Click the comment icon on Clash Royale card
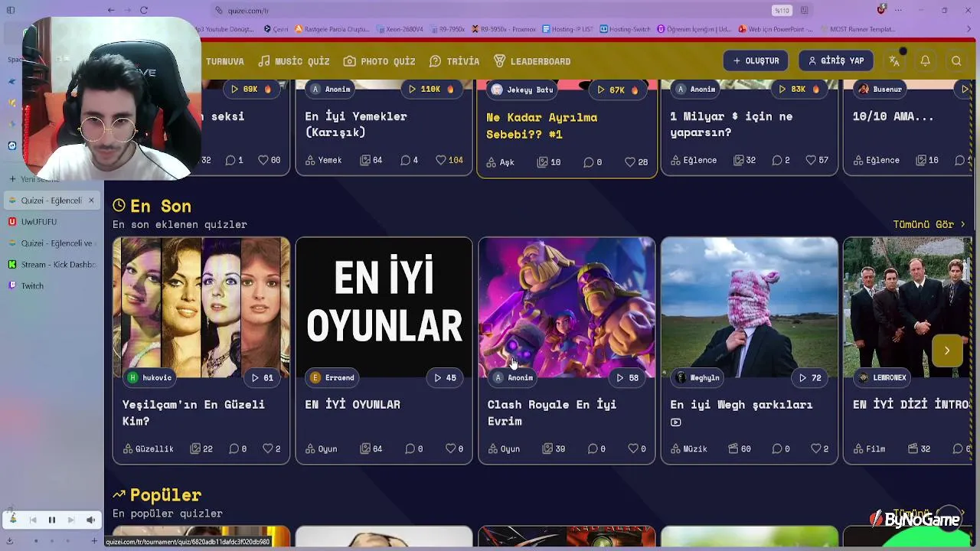 pos(593,448)
